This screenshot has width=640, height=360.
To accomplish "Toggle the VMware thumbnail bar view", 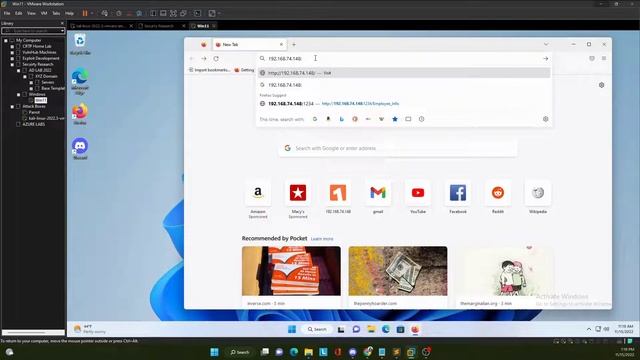I will 163,13.
